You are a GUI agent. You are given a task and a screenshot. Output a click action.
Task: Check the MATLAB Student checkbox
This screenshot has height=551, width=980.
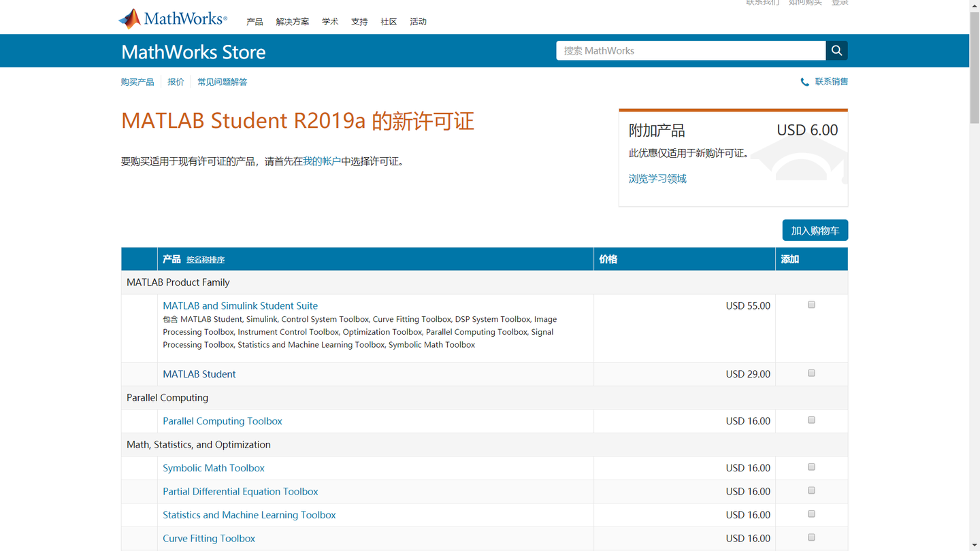811,373
